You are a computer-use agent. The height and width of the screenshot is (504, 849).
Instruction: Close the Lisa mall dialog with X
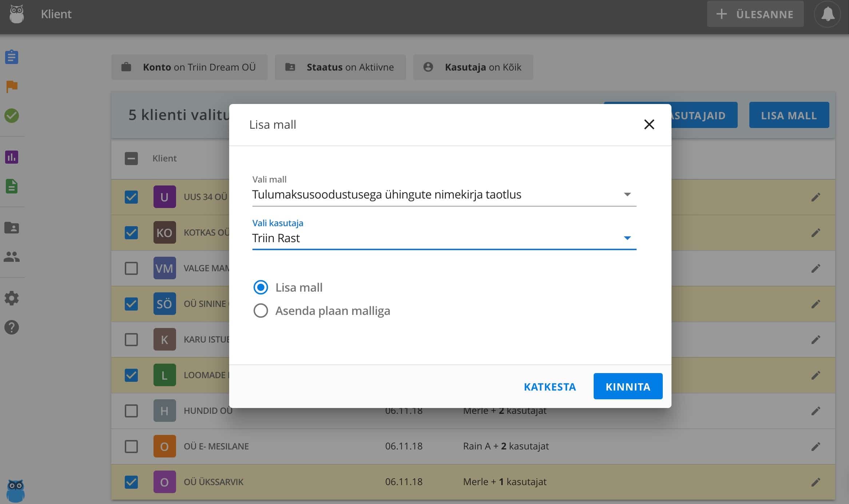649,124
